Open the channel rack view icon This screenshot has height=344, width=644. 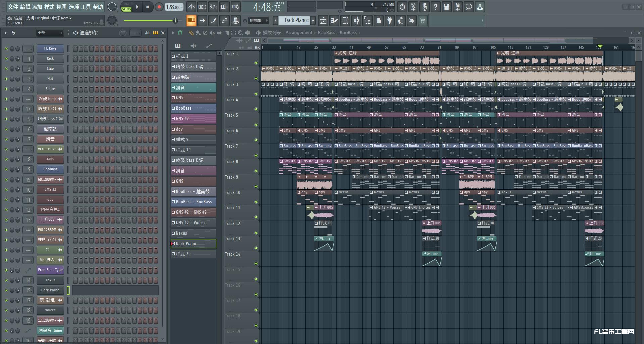click(345, 21)
